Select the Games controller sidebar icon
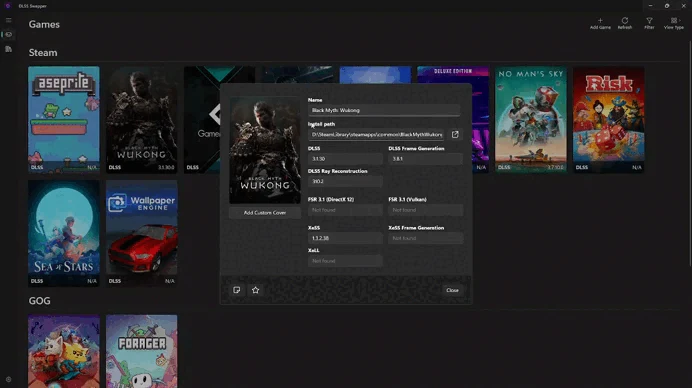The height and width of the screenshot is (388, 692). tap(8, 34)
